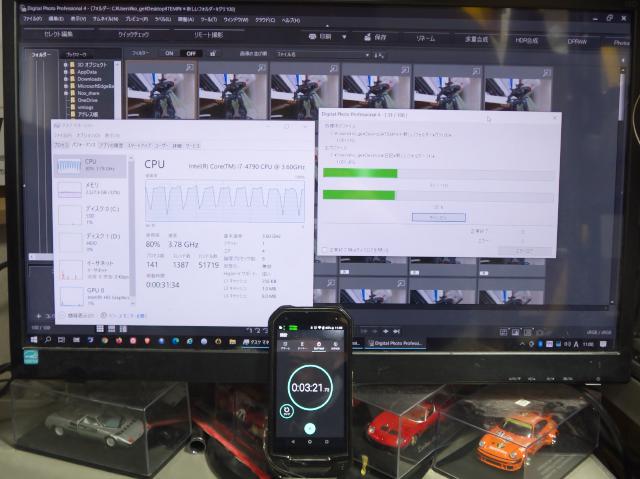Select the フォルダー panel tab
The height and width of the screenshot is (479, 640).
(42, 54)
